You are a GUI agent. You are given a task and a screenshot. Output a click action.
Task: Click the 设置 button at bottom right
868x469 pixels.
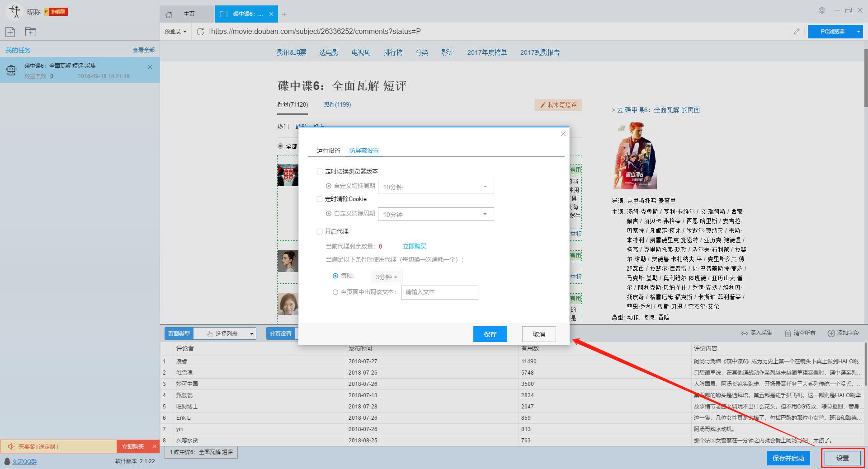point(843,458)
